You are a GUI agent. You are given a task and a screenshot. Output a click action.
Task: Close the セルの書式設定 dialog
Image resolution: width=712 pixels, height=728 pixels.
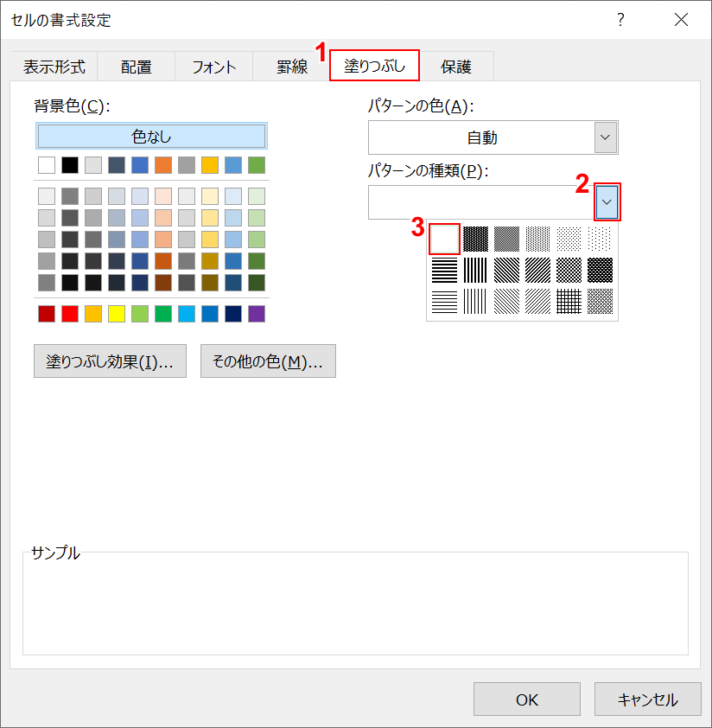[682, 20]
